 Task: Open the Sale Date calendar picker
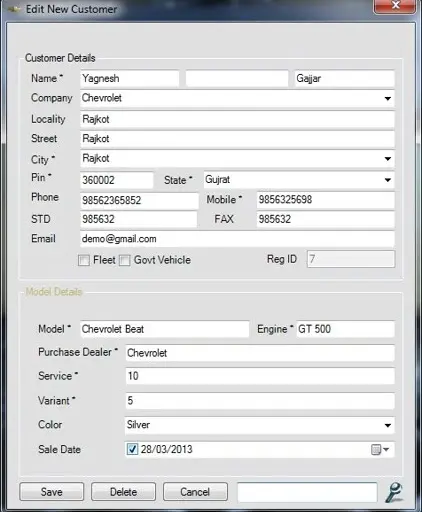(380, 449)
